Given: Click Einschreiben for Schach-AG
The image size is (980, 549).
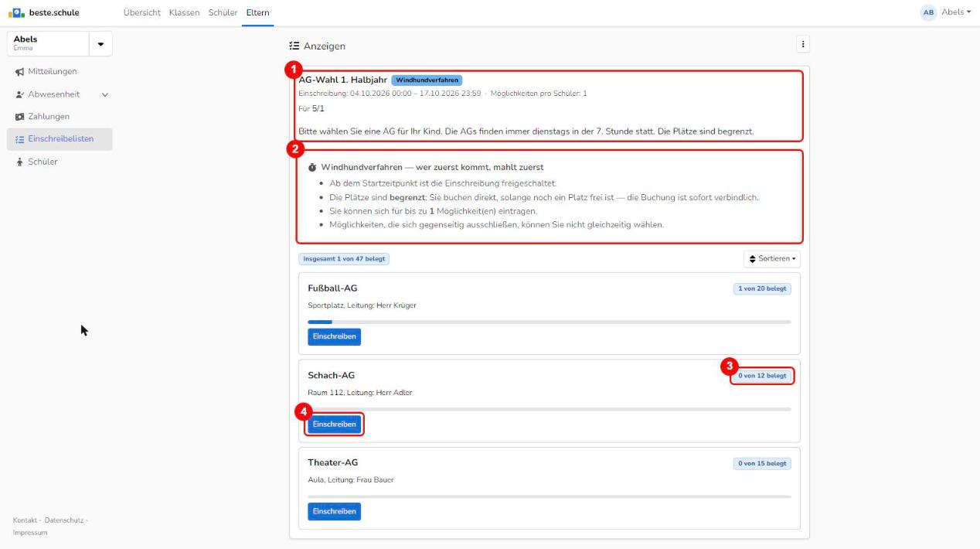Looking at the screenshot, I should point(334,425).
